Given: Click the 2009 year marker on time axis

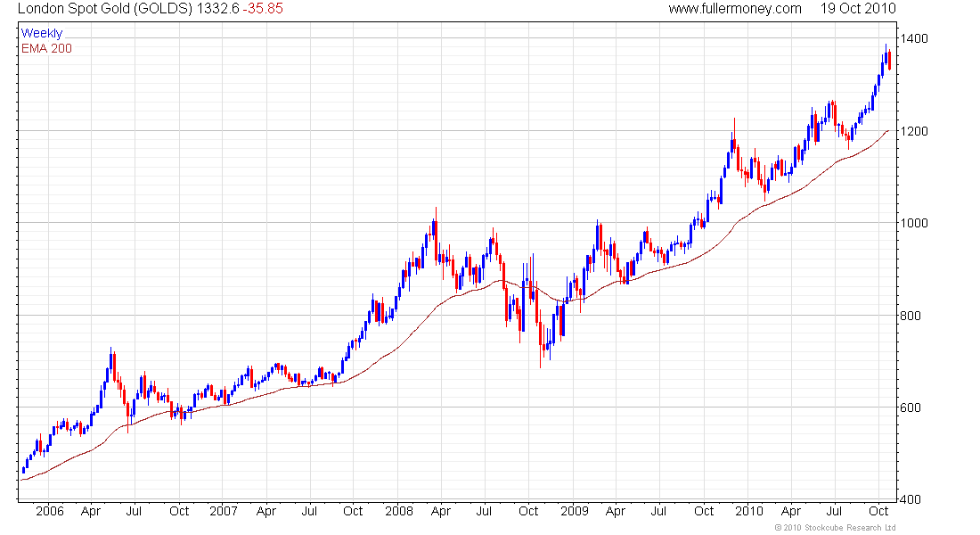Looking at the screenshot, I should tap(575, 511).
